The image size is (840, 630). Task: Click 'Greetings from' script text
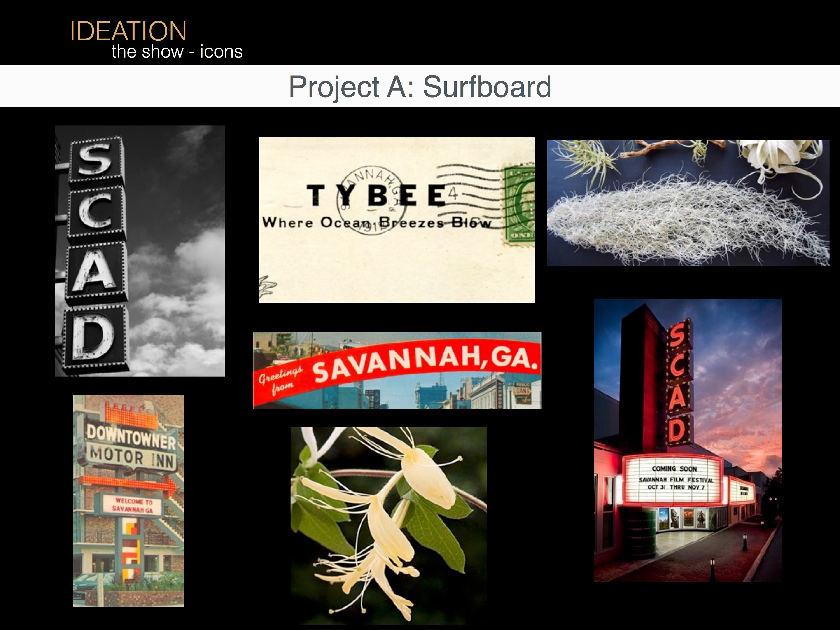(280, 380)
